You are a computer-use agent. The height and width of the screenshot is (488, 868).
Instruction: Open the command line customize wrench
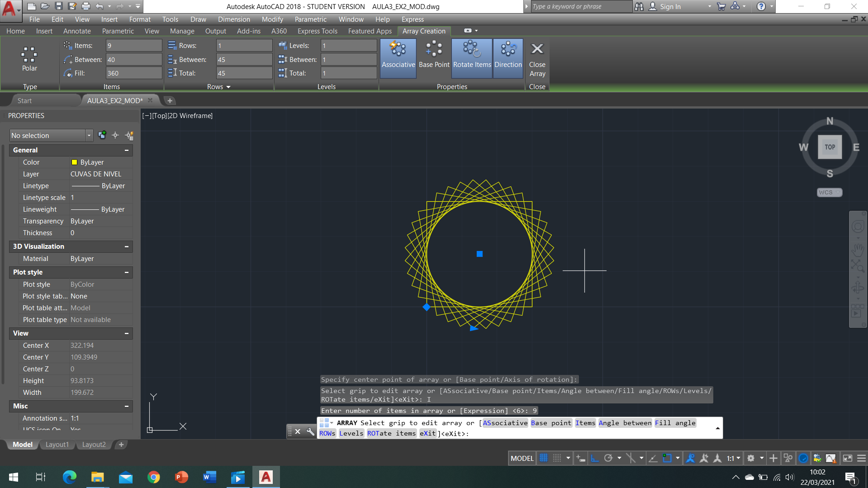(310, 431)
